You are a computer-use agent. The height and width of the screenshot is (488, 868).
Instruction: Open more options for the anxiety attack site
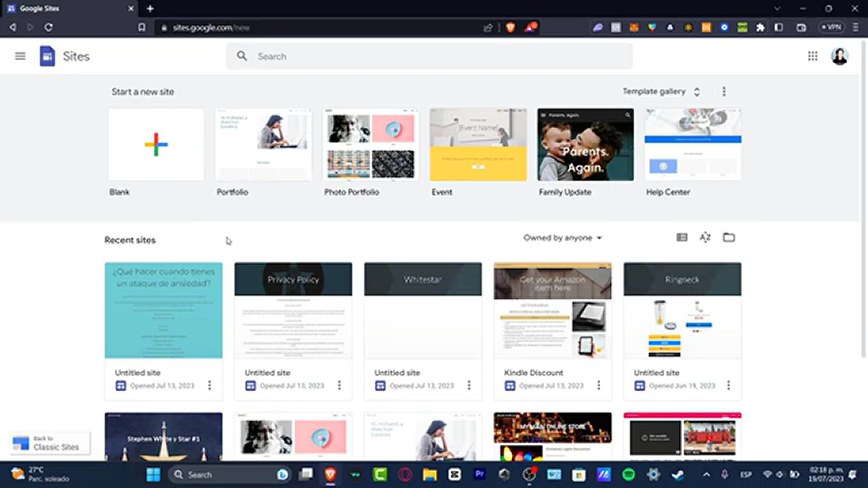coord(209,385)
